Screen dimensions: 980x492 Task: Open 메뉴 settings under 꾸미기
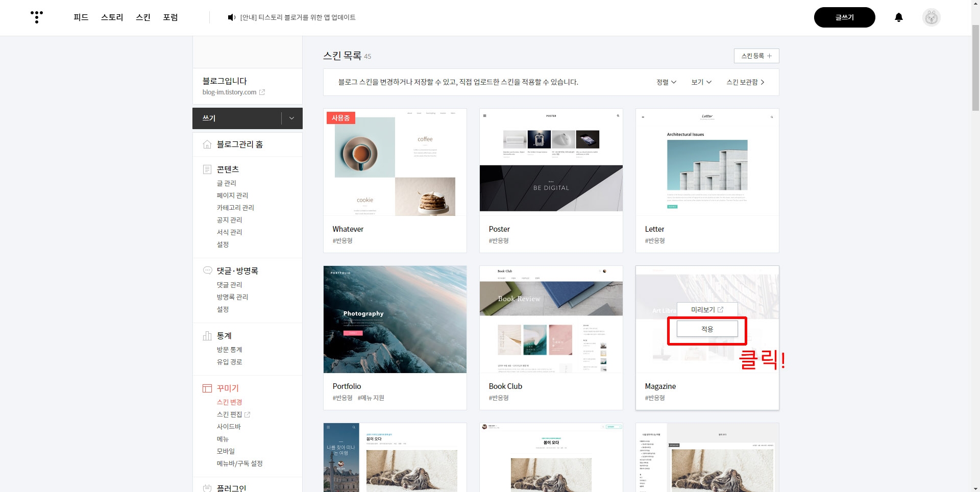click(x=223, y=439)
